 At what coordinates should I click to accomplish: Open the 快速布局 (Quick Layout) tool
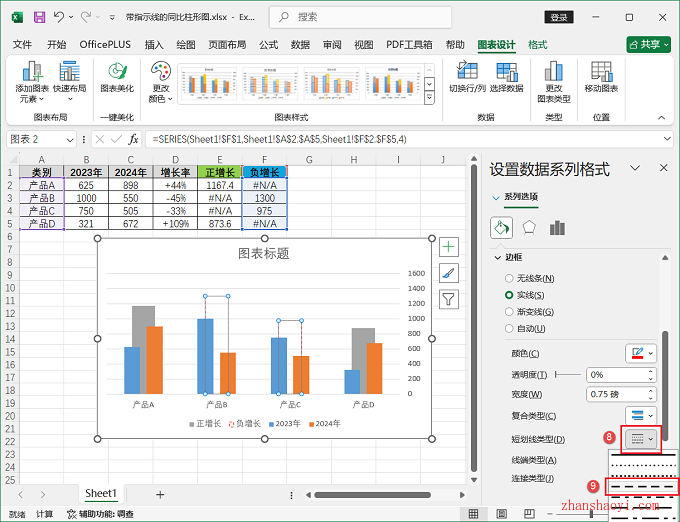69,72
